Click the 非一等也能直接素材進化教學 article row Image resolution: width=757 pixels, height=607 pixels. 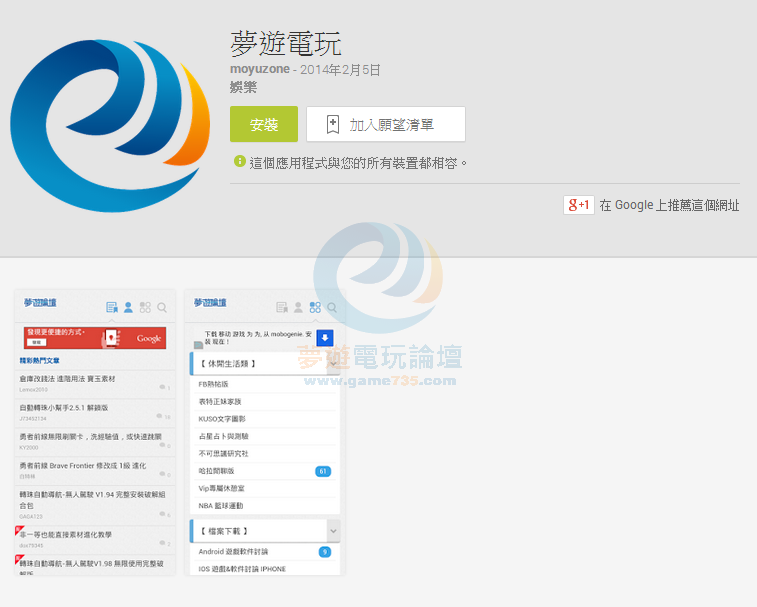coord(95,539)
